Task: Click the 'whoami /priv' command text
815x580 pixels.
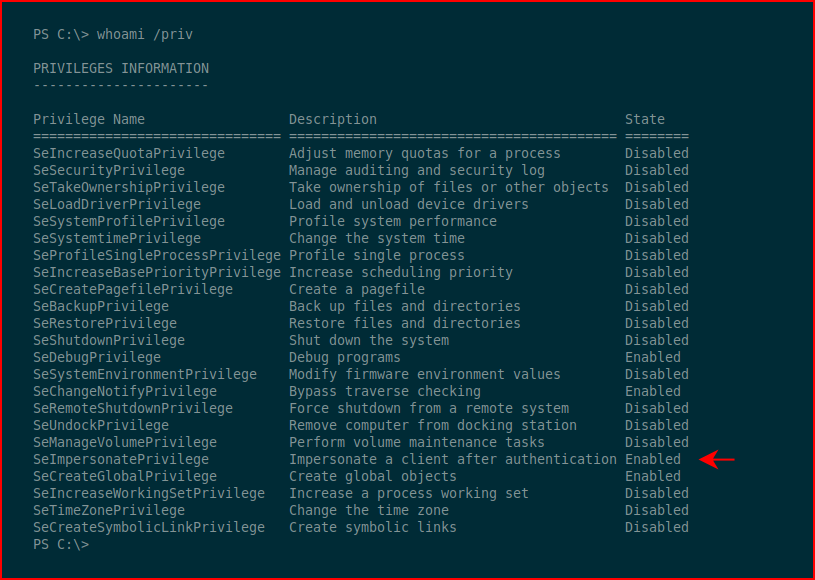Action: point(145,35)
